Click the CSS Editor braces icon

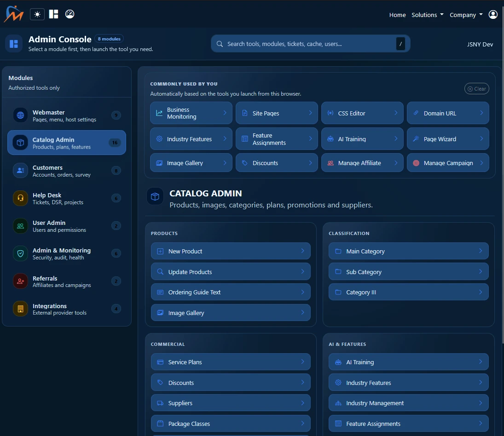(330, 113)
